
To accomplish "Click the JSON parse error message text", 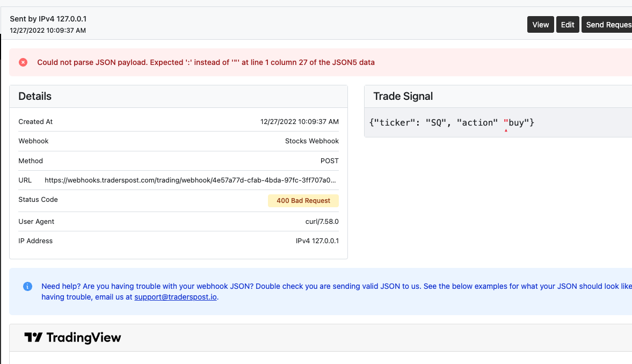I will (206, 62).
